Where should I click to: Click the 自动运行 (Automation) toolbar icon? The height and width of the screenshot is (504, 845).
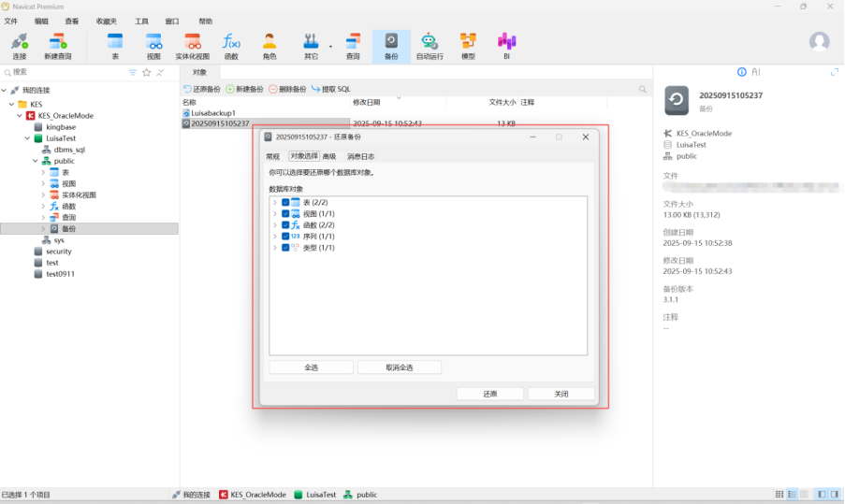[430, 42]
